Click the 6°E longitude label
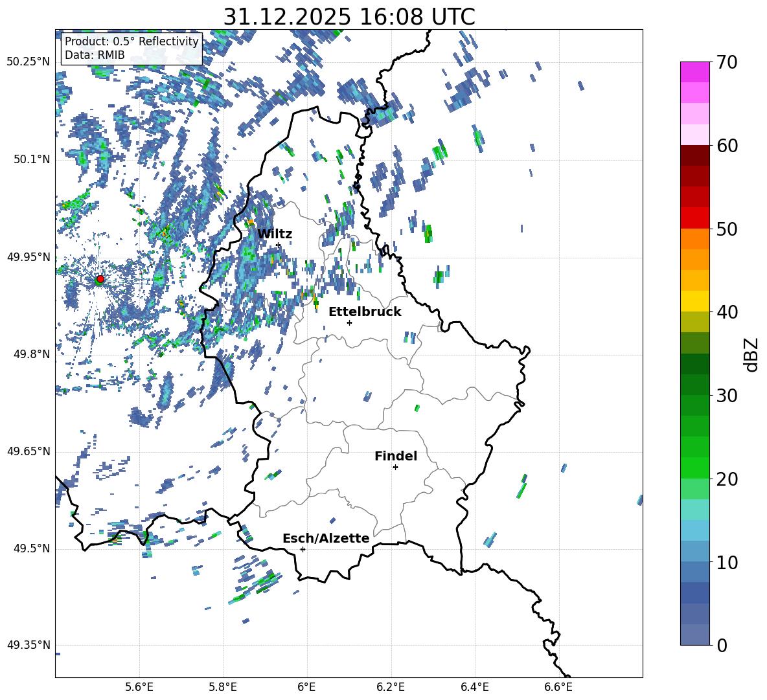This screenshot has width=767, height=700. (306, 688)
